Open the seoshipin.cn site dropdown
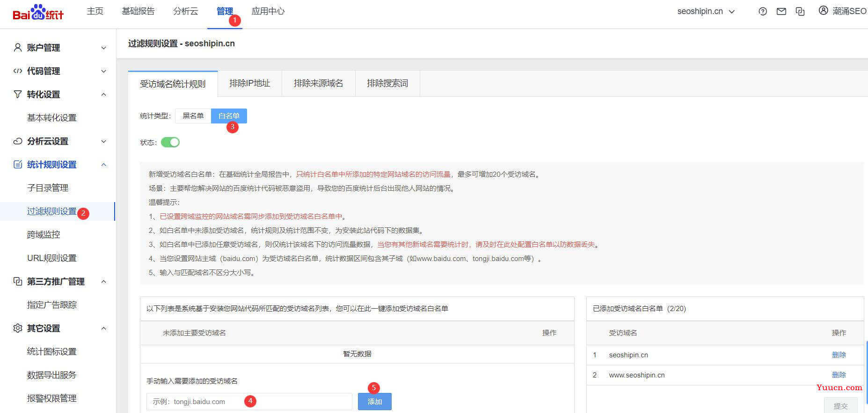The image size is (868, 413). coord(706,11)
